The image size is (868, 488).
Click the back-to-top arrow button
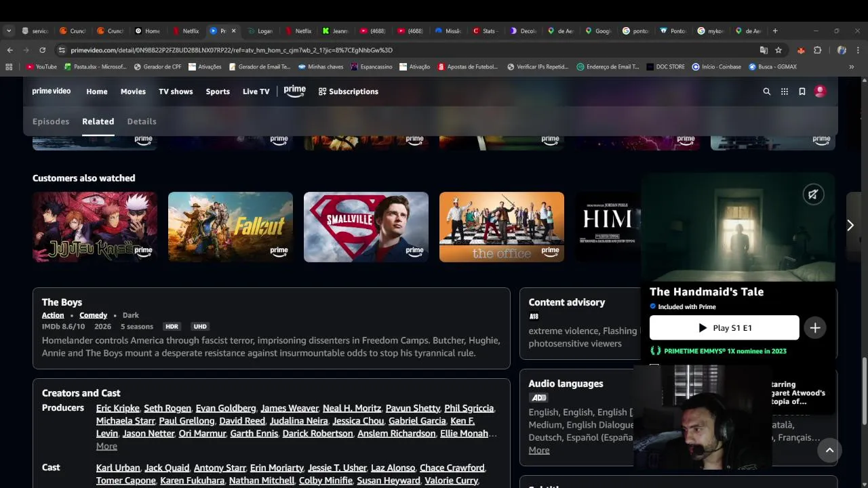tap(829, 450)
